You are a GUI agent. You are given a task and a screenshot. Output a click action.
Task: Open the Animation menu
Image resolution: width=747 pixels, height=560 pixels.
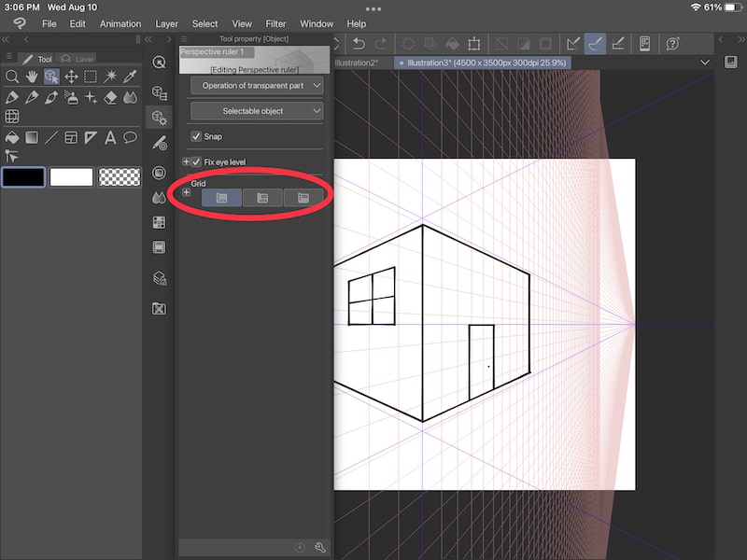(x=120, y=23)
